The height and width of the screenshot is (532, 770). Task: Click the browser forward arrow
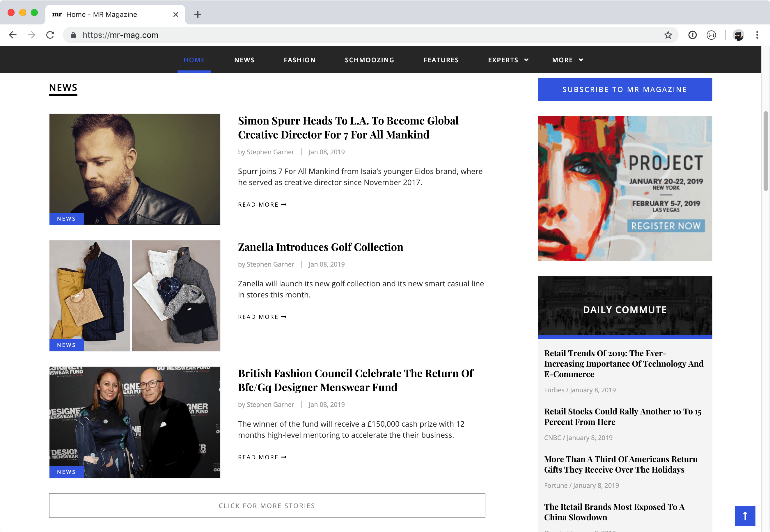coord(31,35)
